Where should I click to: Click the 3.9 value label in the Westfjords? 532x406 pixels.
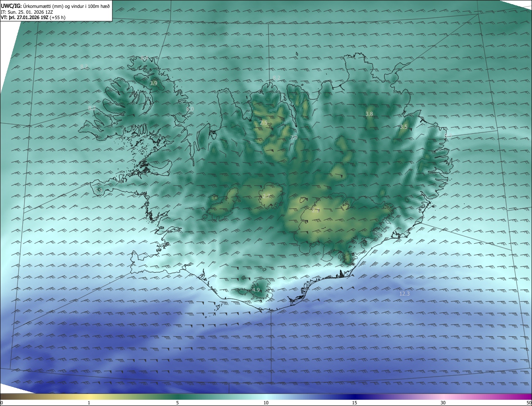(x=153, y=83)
